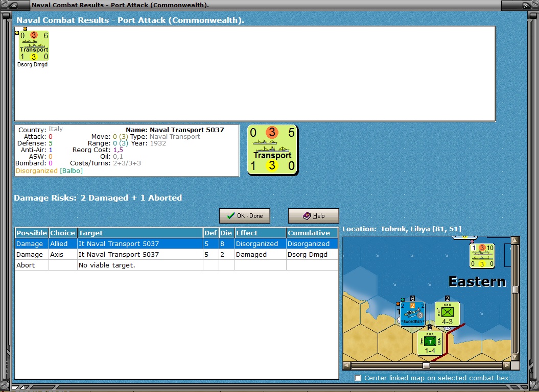Close the Naval Combat Results window
The height and width of the screenshot is (392, 539).
[x=527, y=5]
